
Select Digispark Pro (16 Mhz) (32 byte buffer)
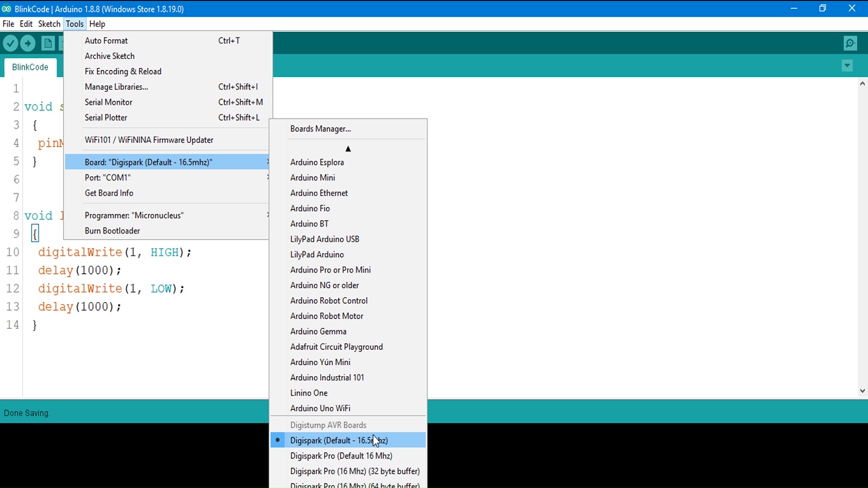348,471
